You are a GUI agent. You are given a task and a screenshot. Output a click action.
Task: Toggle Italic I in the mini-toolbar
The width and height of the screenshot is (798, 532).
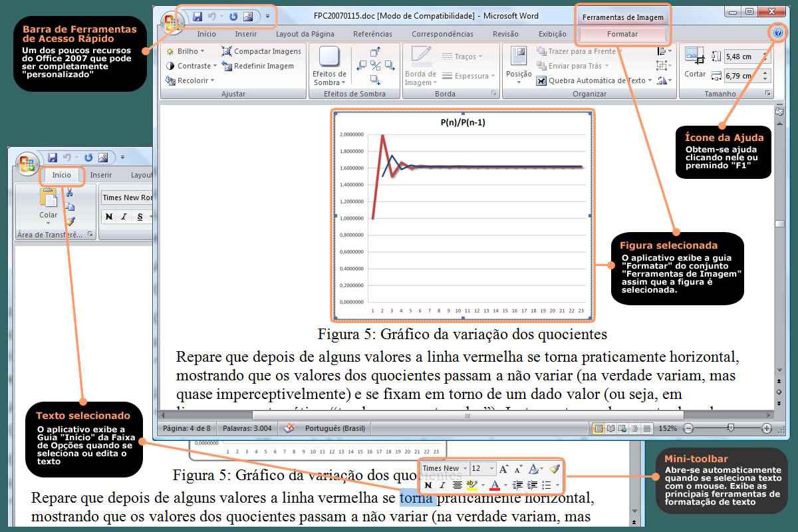click(x=442, y=485)
